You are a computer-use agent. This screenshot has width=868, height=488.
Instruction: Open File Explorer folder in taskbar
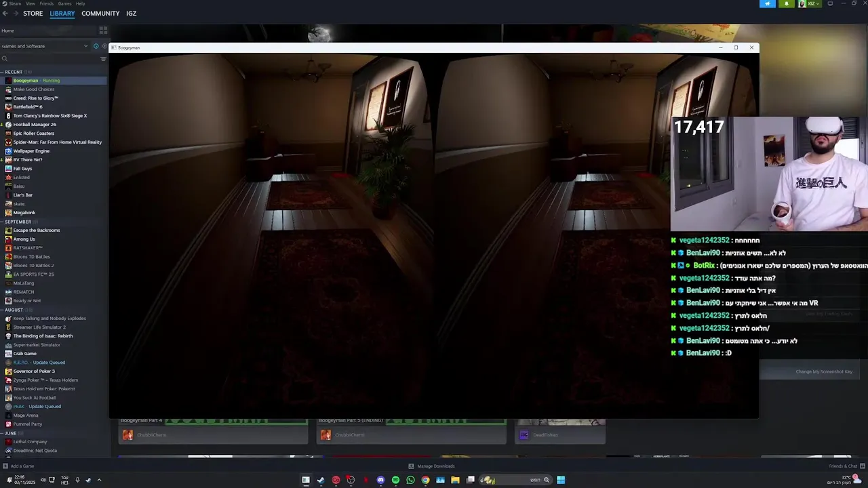click(x=455, y=480)
